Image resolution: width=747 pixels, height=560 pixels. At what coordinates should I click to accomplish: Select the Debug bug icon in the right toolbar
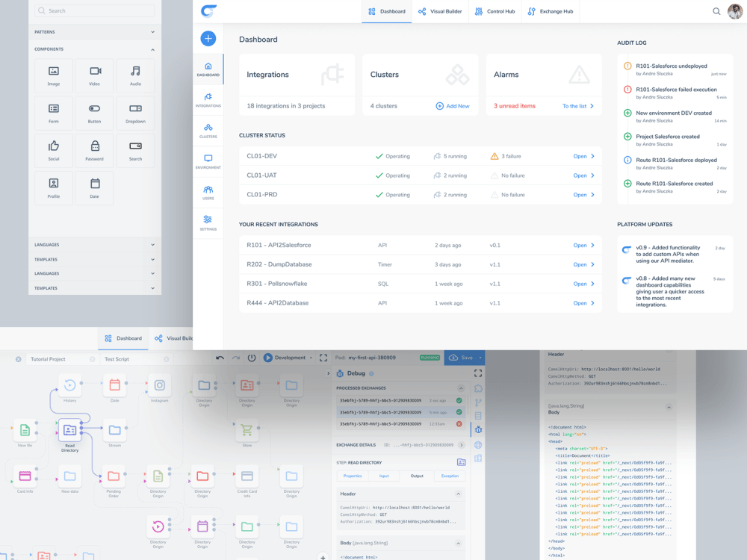(478, 429)
